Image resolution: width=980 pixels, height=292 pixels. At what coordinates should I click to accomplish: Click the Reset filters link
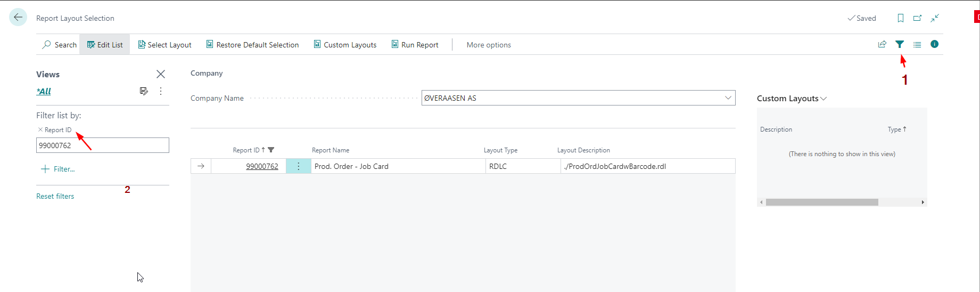(55, 196)
